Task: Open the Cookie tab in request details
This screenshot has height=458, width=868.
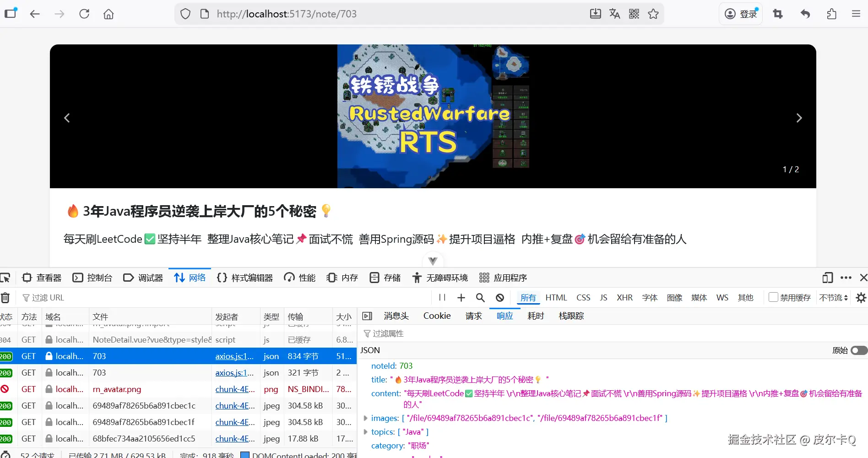Action: click(436, 316)
